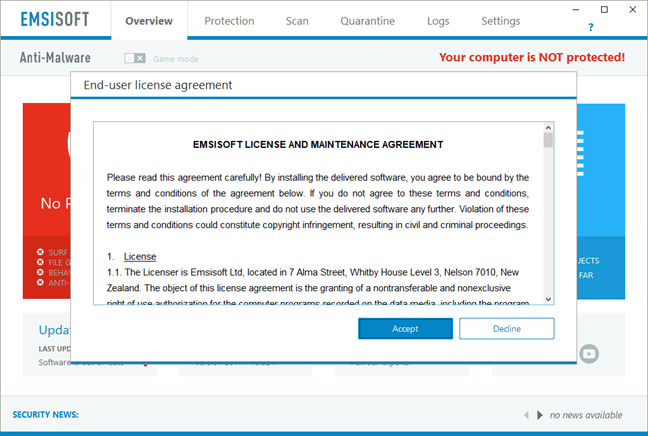Switch to the Protection tab
The width and height of the screenshot is (648, 436).
tap(229, 21)
